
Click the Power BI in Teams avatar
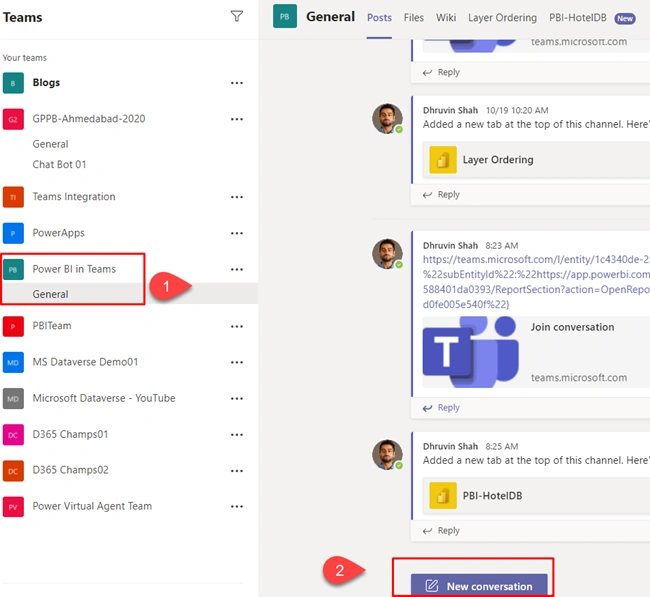coord(13,269)
